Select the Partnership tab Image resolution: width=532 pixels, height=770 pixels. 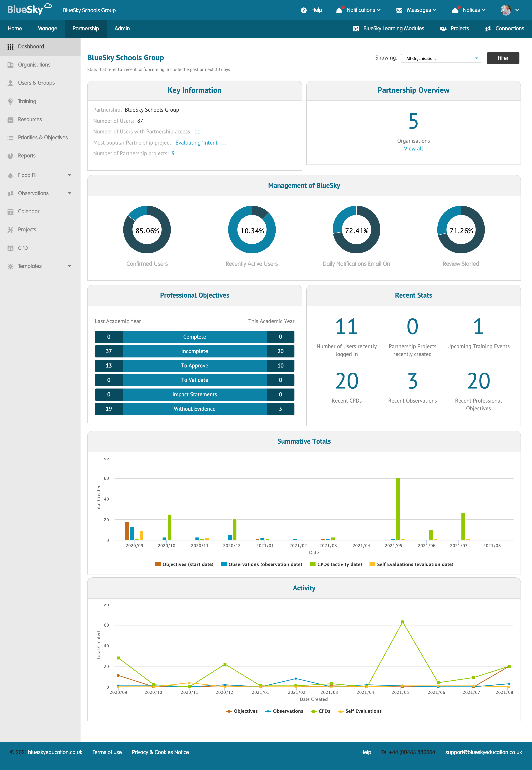pos(86,28)
